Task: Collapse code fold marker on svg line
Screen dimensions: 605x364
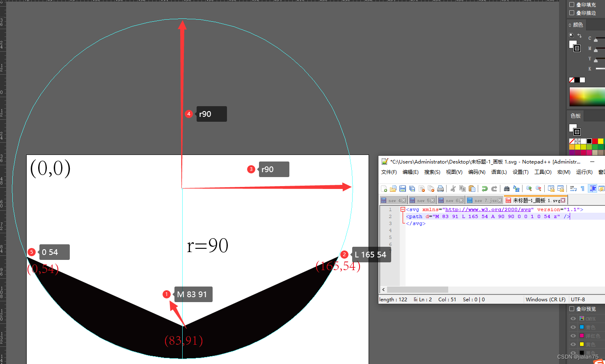Action: click(x=403, y=209)
